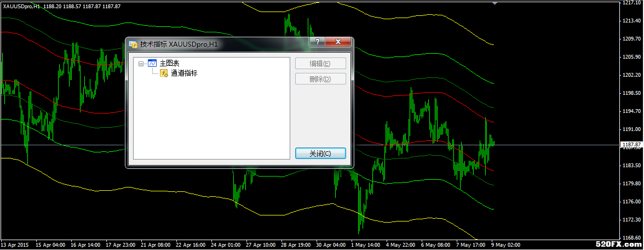
Task: Click the 9 May 02:00 time label
Action: click(505, 245)
